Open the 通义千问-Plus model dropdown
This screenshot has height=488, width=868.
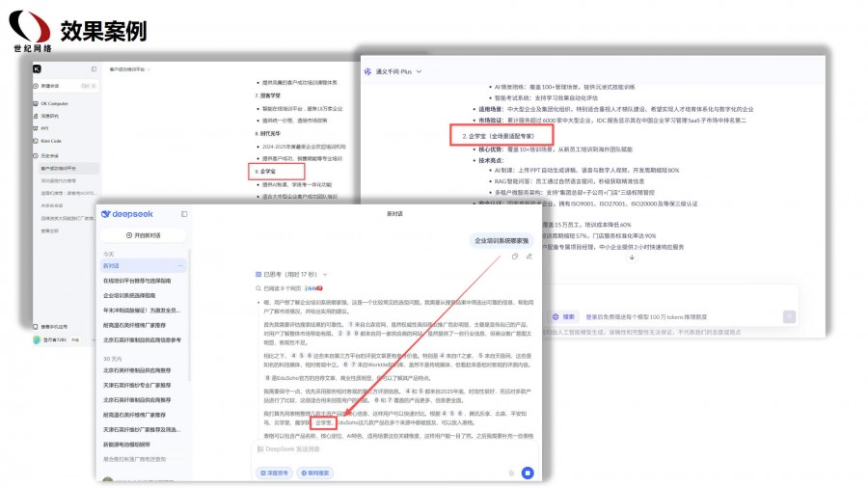[x=390, y=71]
